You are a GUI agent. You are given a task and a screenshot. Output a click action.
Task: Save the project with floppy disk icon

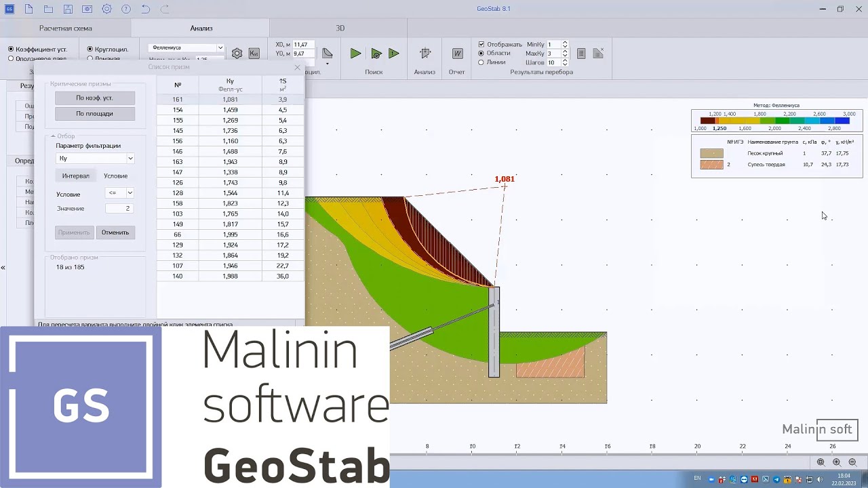click(x=68, y=9)
